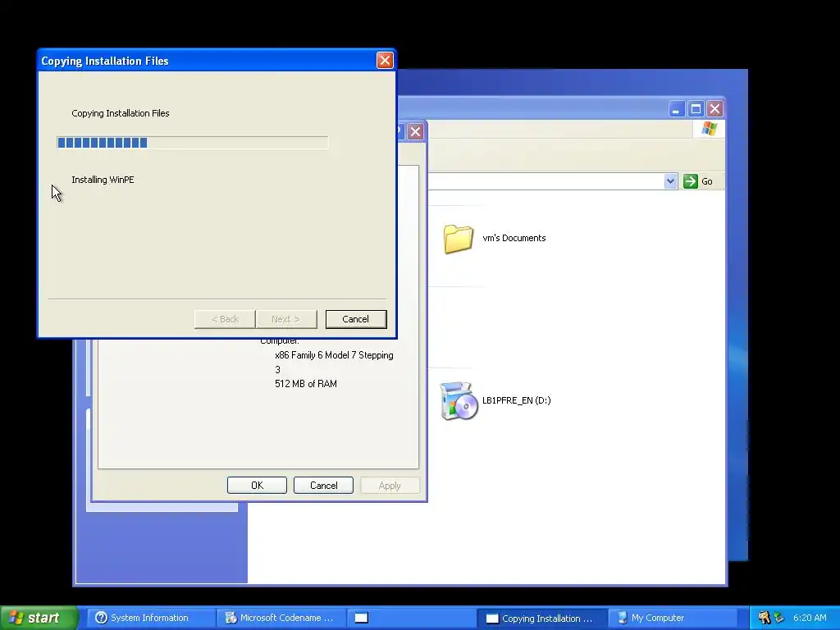Click the vm's Documents label
This screenshot has width=840, height=630.
[x=514, y=238]
